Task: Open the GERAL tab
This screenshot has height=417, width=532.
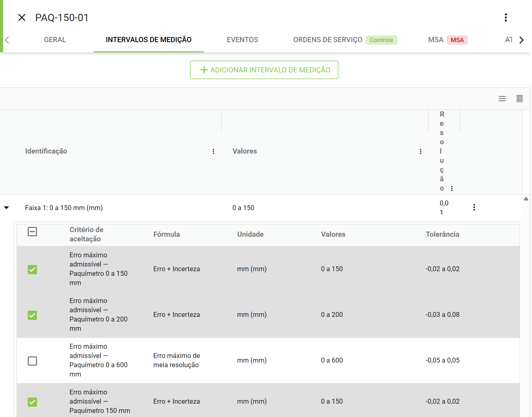Action: [x=55, y=40]
